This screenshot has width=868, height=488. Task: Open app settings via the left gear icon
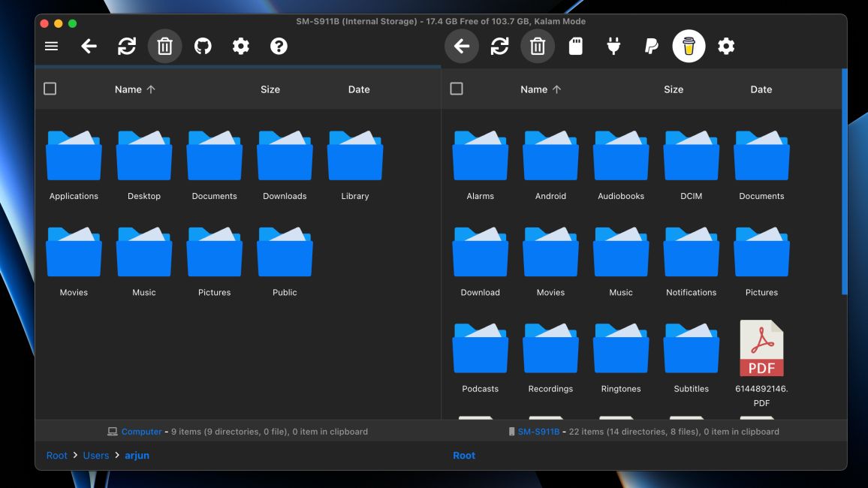[240, 46]
